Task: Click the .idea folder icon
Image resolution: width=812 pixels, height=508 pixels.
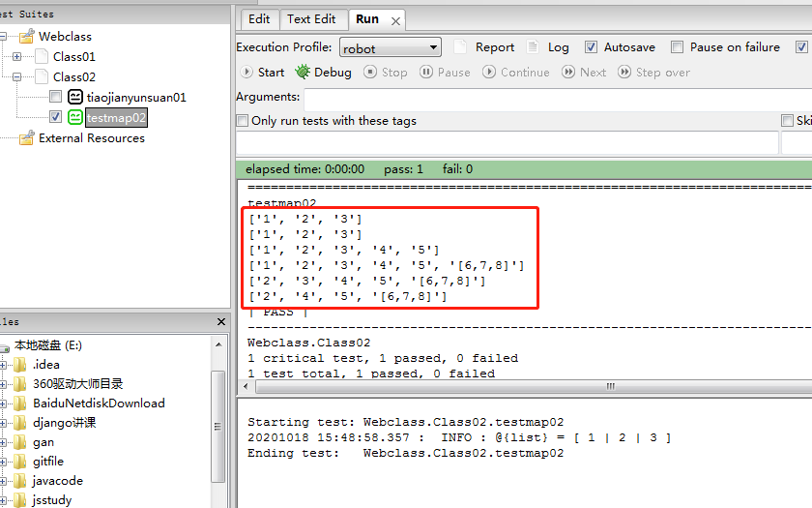Action: [19, 365]
